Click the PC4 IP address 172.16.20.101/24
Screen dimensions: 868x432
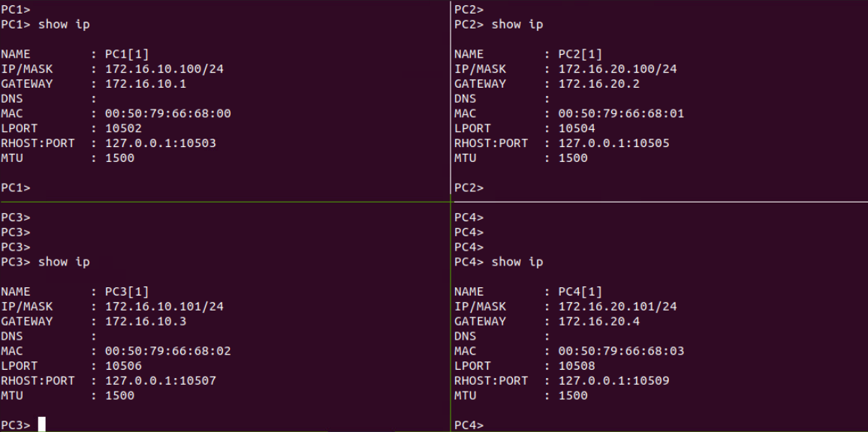click(x=618, y=307)
